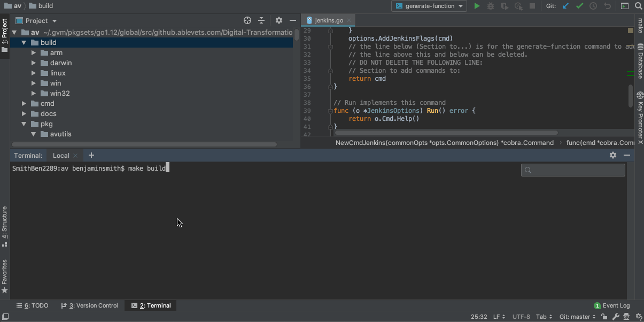The image size is (644, 322).
Task: Open the generate-function run configuration dropdown
Action: pos(429,6)
